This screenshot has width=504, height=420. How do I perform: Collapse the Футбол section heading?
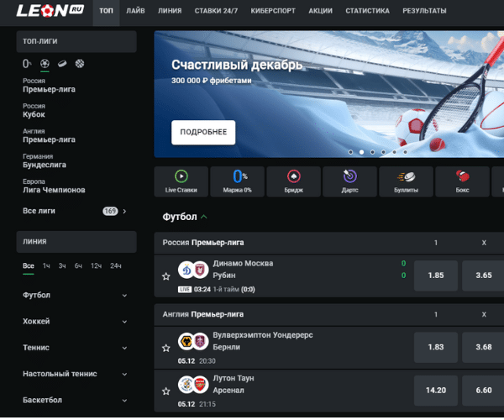coord(185,217)
